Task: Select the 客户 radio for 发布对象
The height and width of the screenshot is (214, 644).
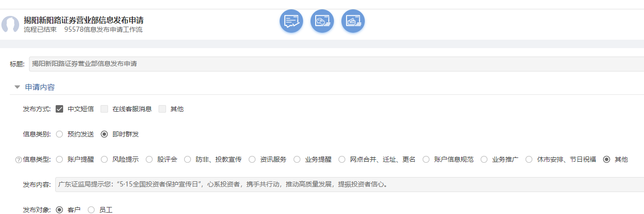Action: (59, 210)
